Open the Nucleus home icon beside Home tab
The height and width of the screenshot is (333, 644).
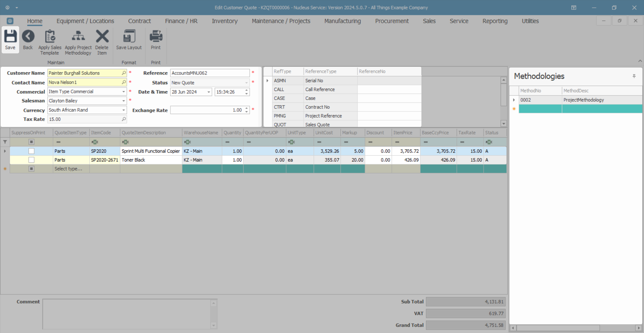pos(10,21)
